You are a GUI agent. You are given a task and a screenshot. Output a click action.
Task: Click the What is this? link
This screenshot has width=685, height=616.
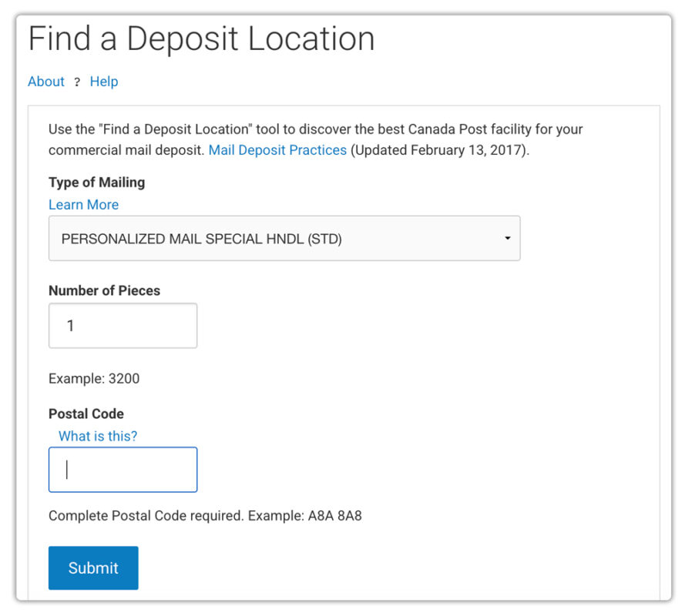[98, 436]
